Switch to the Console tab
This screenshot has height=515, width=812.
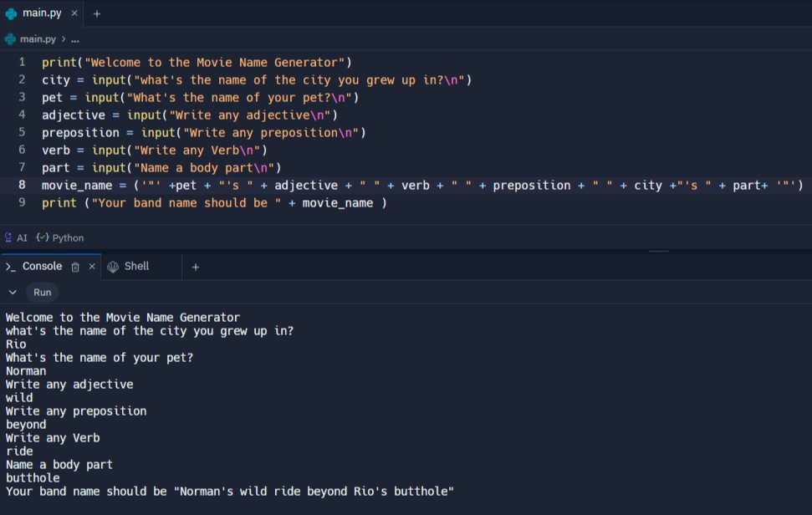pos(42,266)
